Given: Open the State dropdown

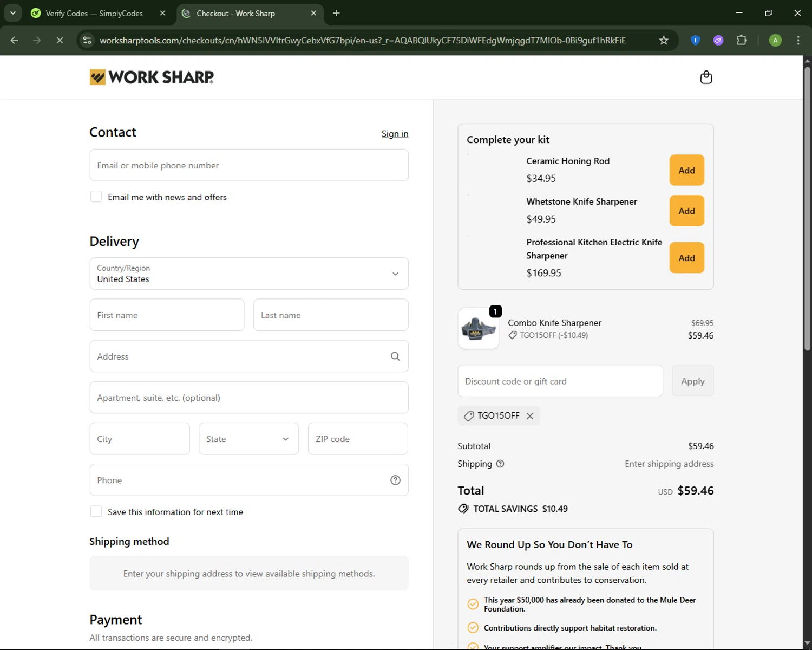Looking at the screenshot, I should (248, 439).
